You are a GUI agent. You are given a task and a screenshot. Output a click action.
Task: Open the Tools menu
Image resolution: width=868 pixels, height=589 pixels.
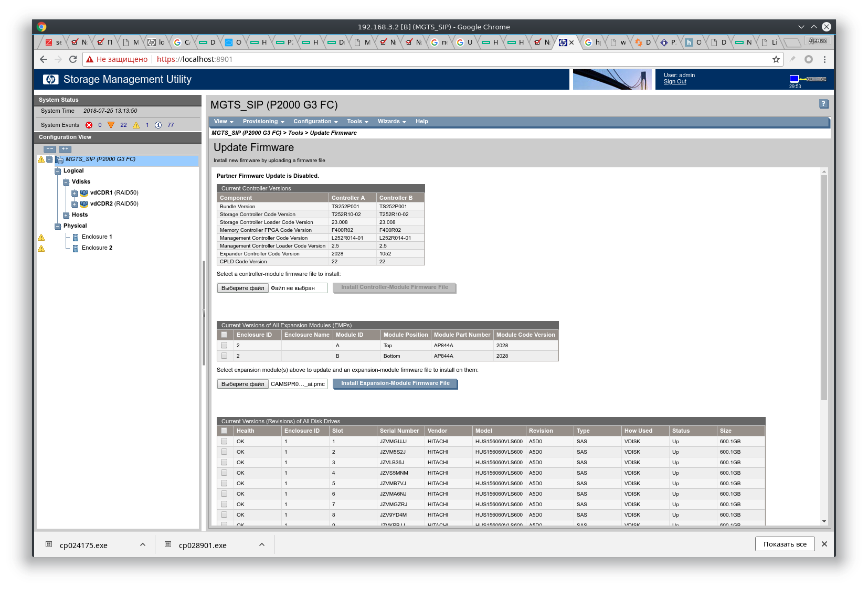[357, 122]
